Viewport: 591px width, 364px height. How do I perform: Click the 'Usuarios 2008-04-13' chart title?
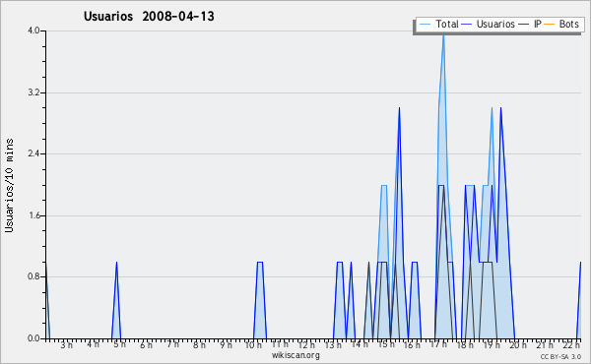point(149,16)
